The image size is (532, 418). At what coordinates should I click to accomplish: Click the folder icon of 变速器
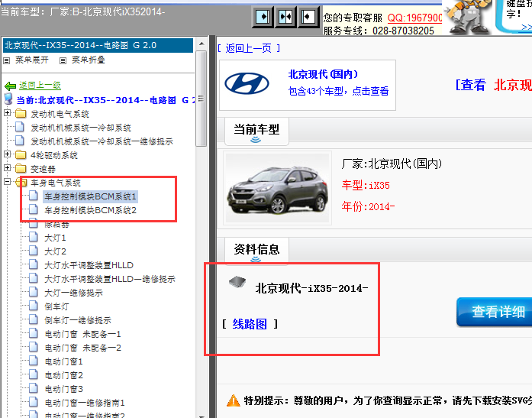pos(21,168)
